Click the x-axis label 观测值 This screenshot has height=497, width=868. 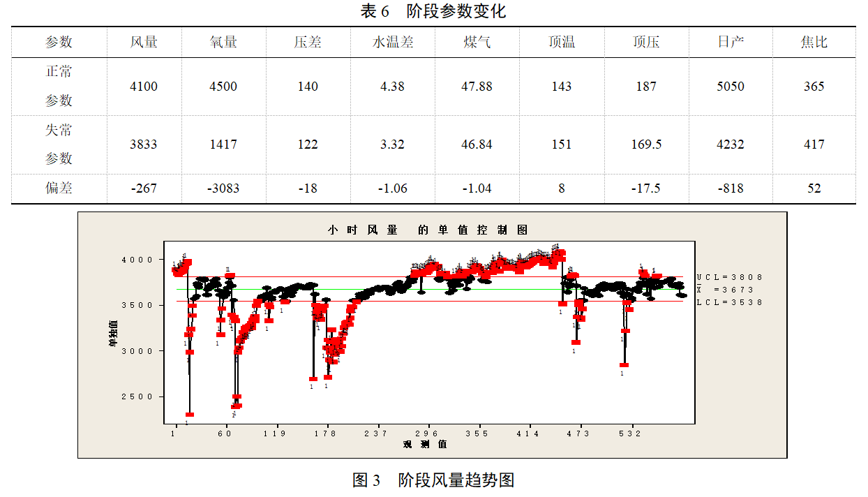[424, 444]
